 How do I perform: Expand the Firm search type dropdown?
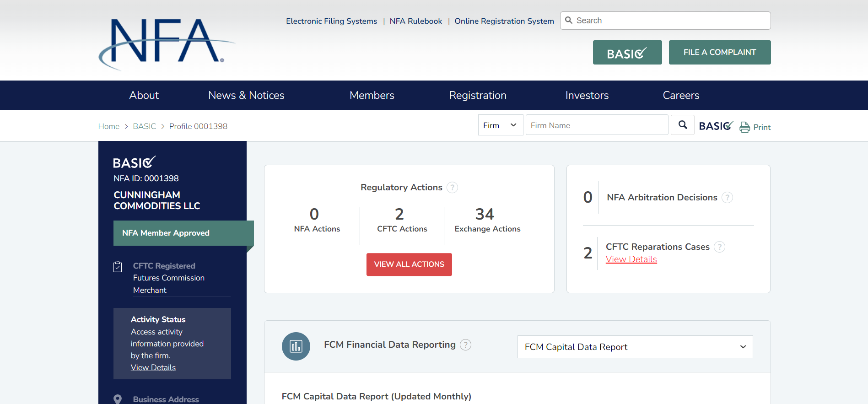(500, 125)
